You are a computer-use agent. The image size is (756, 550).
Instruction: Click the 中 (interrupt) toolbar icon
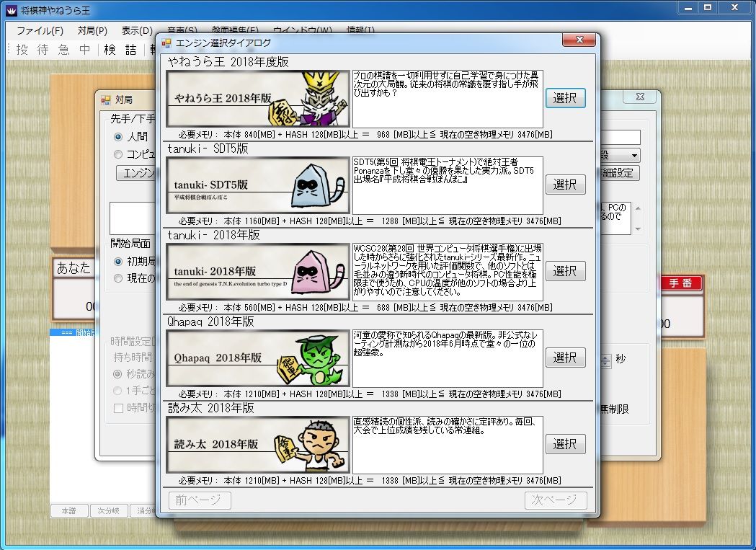point(85,49)
